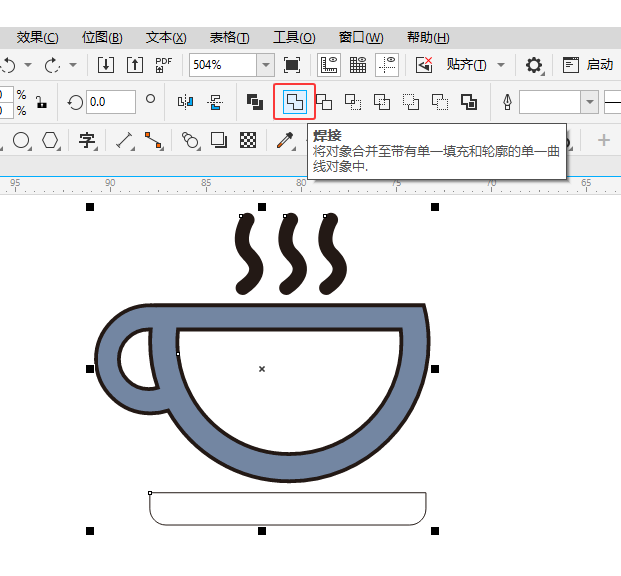This screenshot has height=576, width=621.
Task: Click the rotation angle input field
Action: (110, 102)
